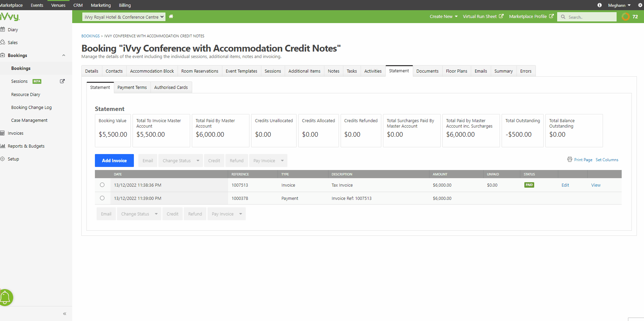
Task: Click the Add Invoice button
Action: tap(114, 160)
